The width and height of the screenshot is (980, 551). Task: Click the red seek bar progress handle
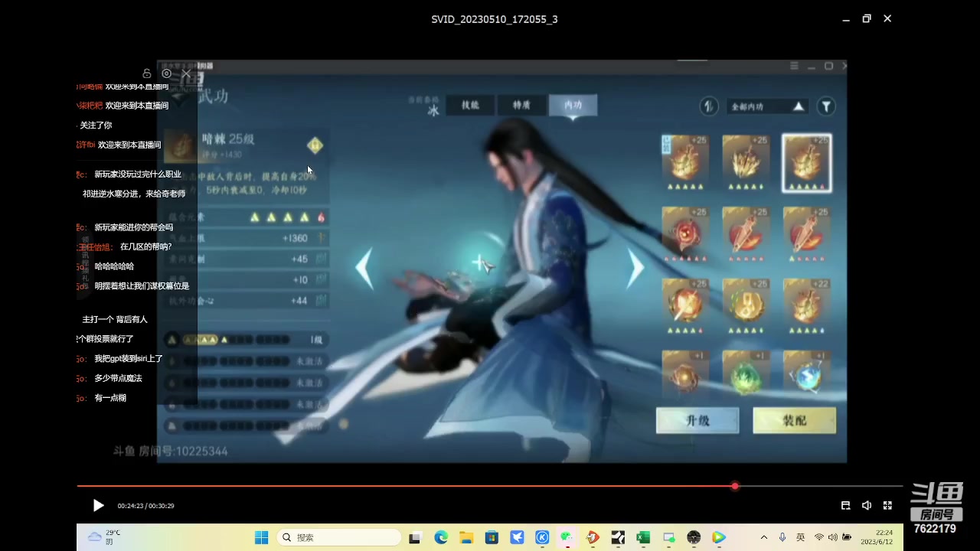(735, 486)
